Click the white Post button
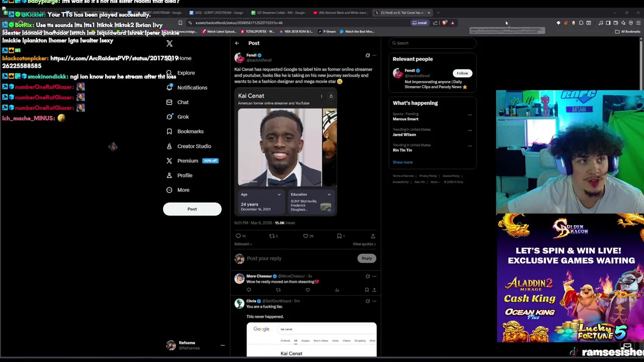The width and height of the screenshot is (644, 362). tap(192, 209)
